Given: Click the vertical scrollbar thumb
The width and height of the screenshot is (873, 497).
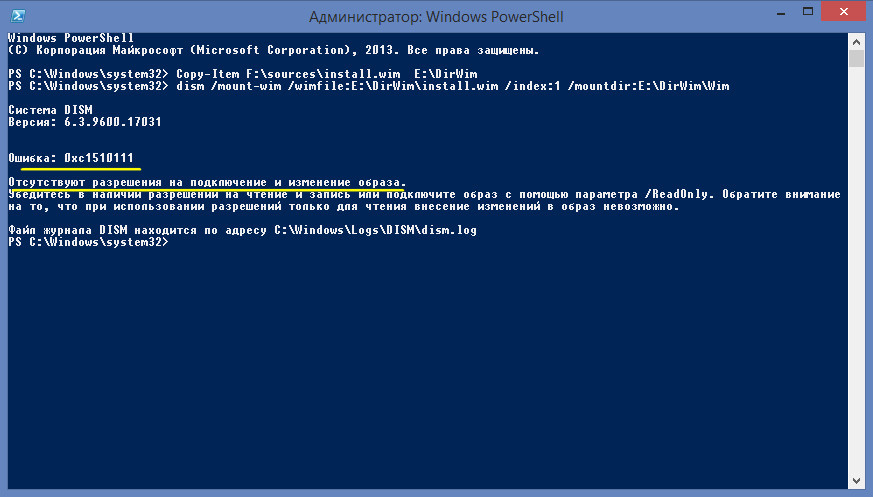Looking at the screenshot, I should [x=856, y=59].
